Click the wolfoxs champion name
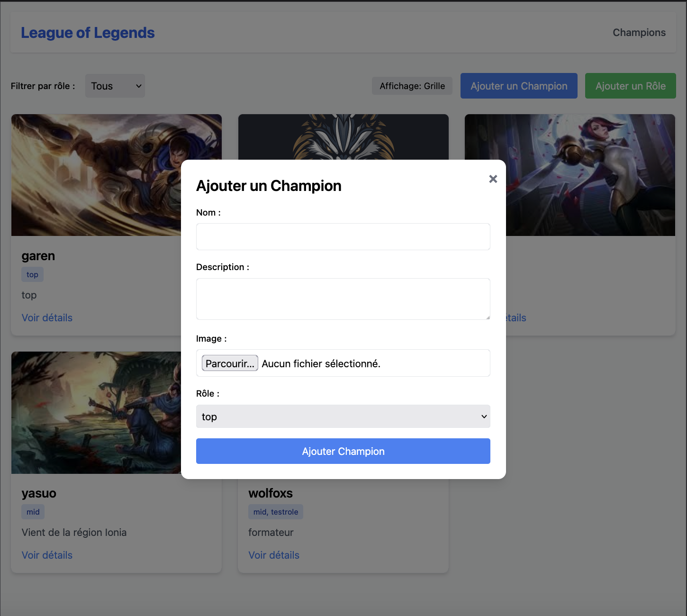687x616 pixels. (271, 493)
